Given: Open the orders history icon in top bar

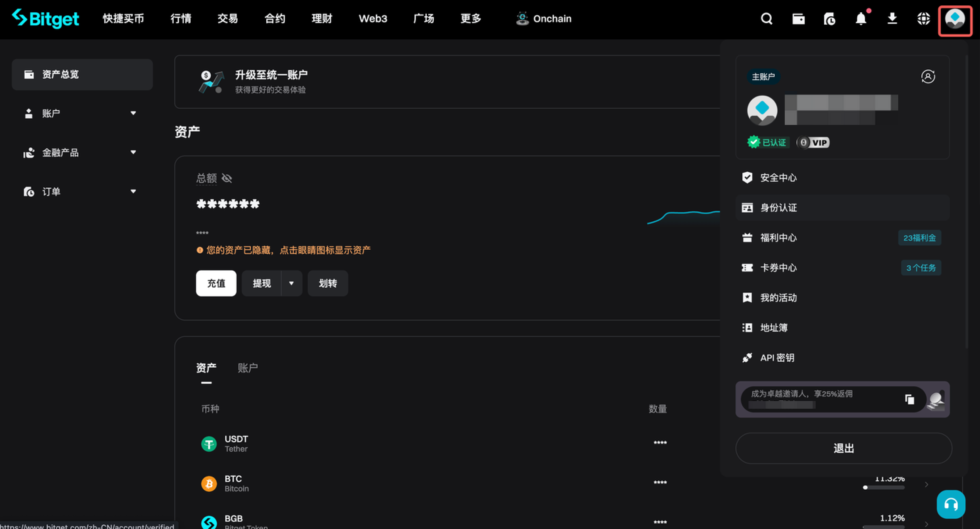Looking at the screenshot, I should click(830, 19).
